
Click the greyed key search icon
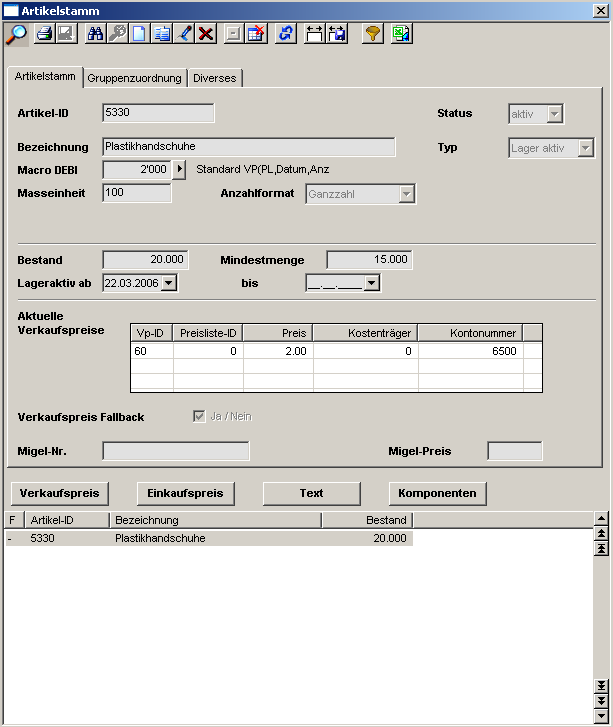pos(117,34)
